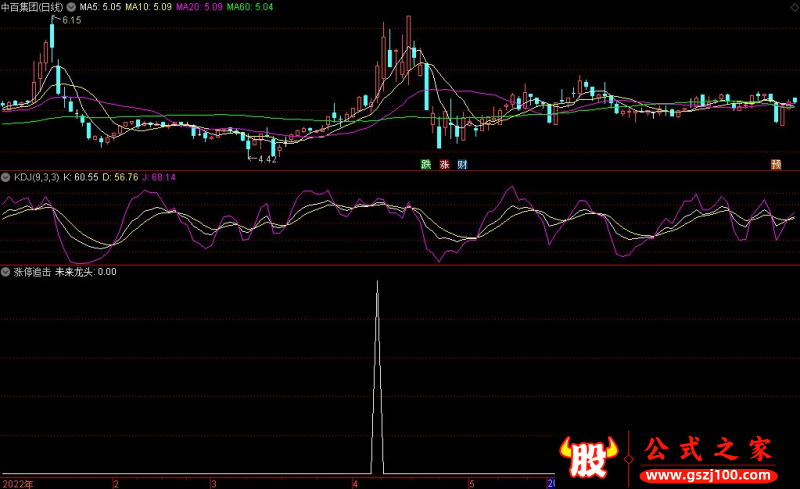The width and height of the screenshot is (800, 489).
Task: Select the MA20 moving average label
Action: tap(199, 6)
